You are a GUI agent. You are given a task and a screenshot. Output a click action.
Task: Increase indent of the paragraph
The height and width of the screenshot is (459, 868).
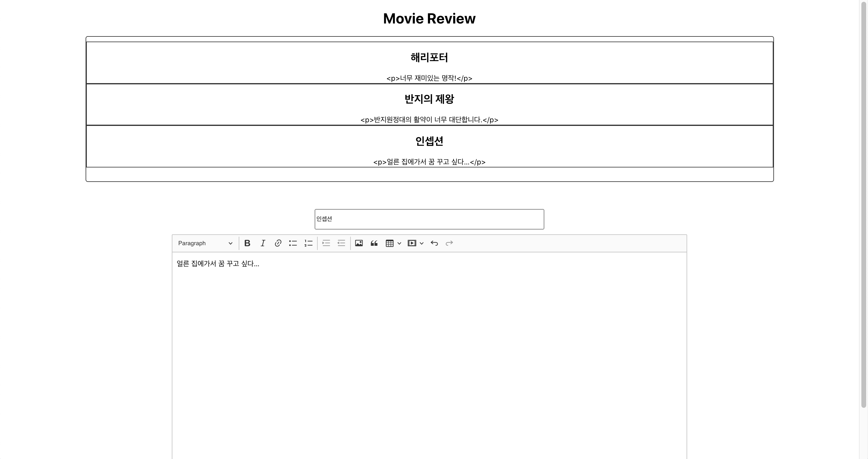point(325,243)
